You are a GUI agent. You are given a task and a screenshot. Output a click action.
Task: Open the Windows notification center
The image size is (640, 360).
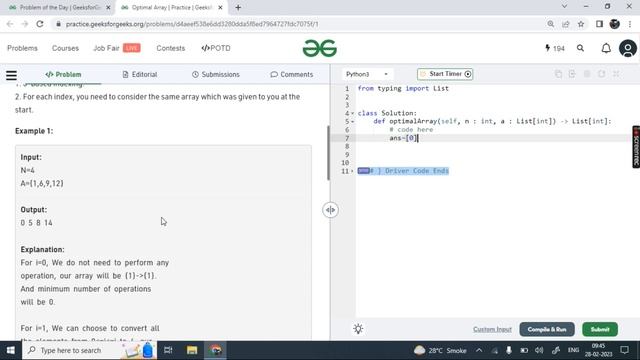624,350
